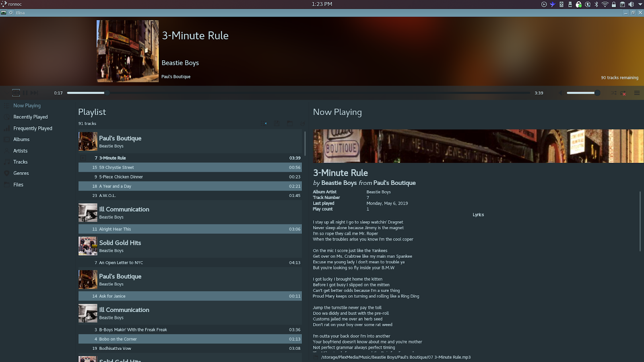Open the Files browser

18,184
